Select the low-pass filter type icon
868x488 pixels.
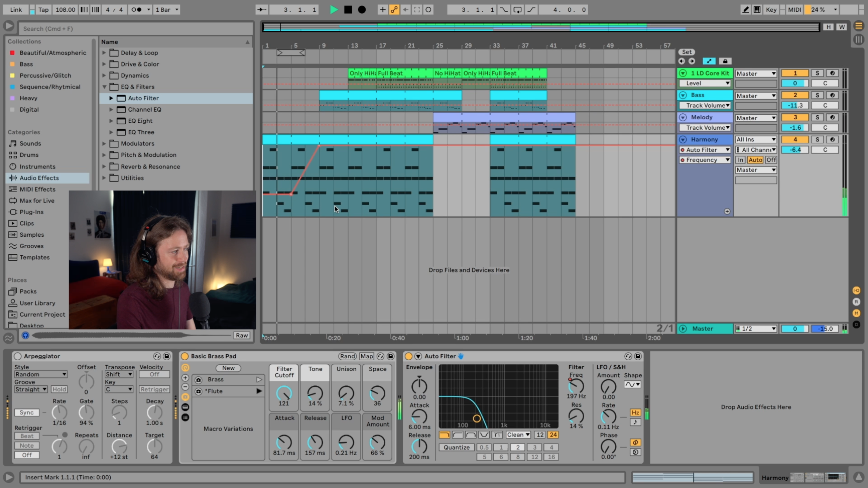point(444,435)
